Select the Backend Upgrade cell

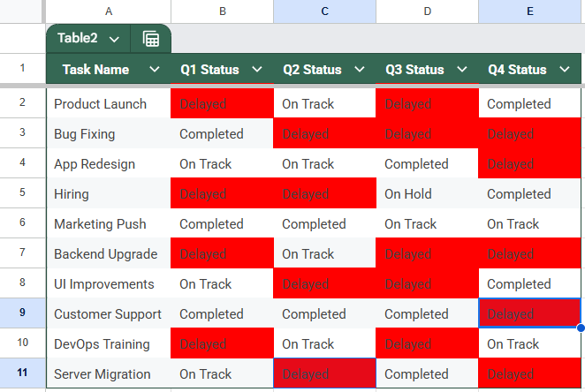pos(109,253)
